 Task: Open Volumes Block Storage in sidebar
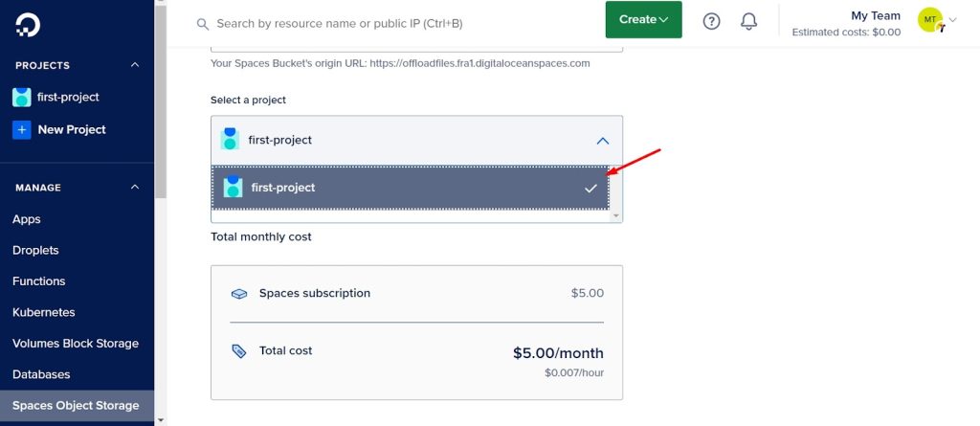(76, 344)
